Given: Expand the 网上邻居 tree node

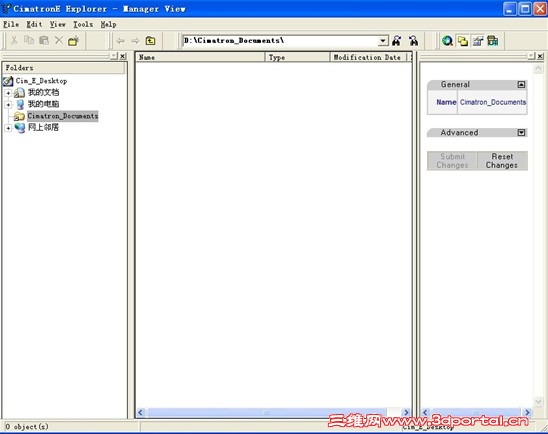Looking at the screenshot, I should [8, 128].
